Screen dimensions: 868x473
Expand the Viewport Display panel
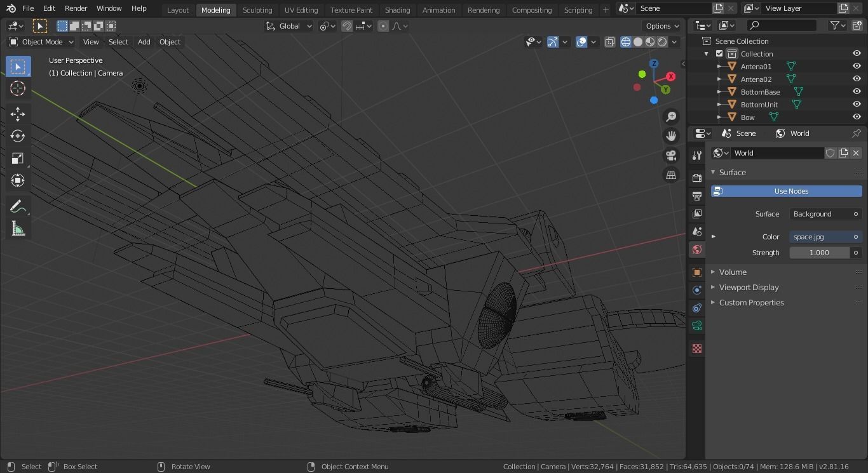click(x=749, y=287)
